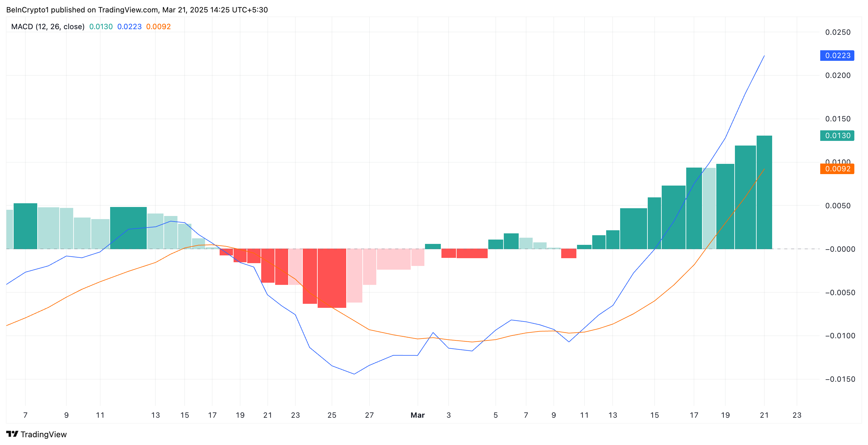Click the teal 0.0130 legend value
The width and height of the screenshot is (868, 445).
101,27
